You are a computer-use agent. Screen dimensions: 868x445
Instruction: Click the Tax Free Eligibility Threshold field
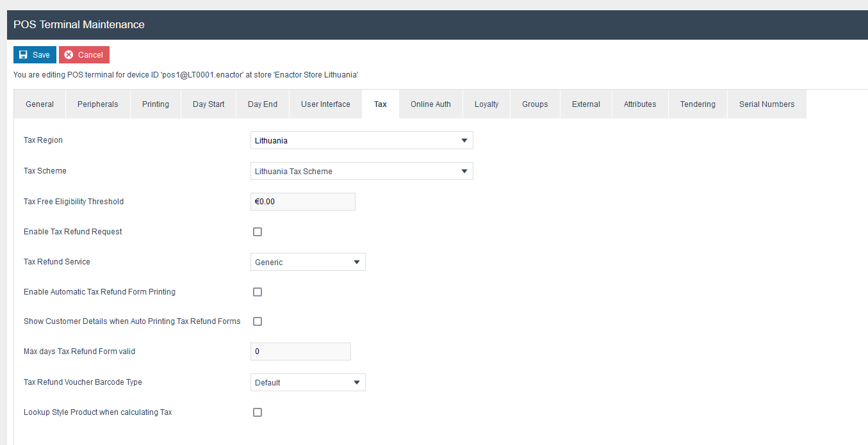pos(302,202)
